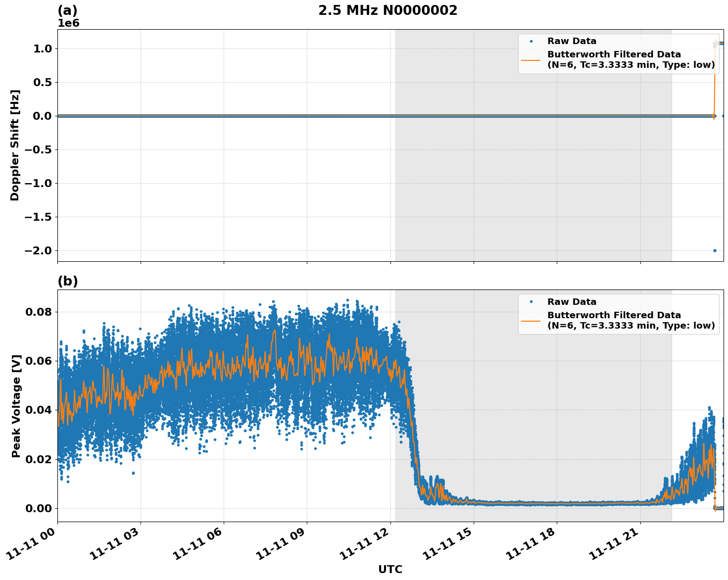
Task: Click the outlier point near -2.0 in panel (a)
Action: click(x=714, y=251)
